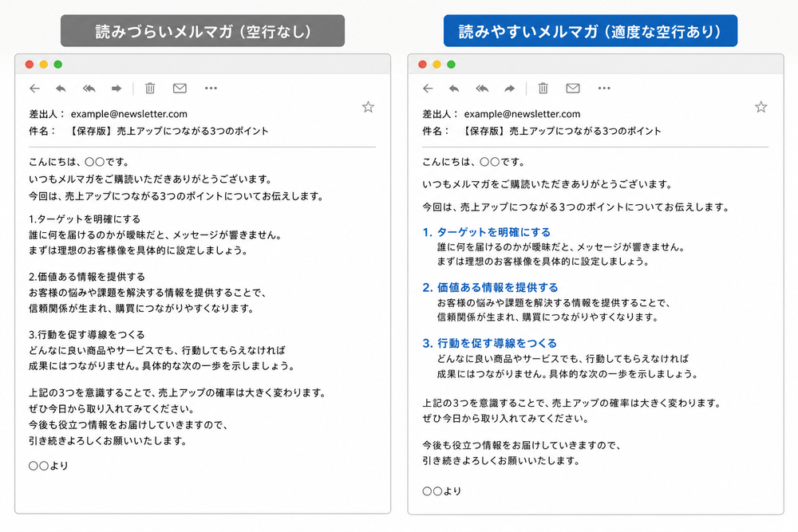Click blue label 読みやすいメルマガ（適度な空行あり）
This screenshot has width=798, height=532.
pyautogui.click(x=591, y=31)
